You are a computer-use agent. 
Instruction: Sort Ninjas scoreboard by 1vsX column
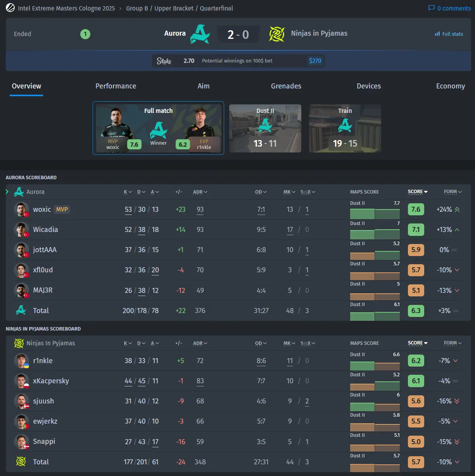pyautogui.click(x=308, y=343)
